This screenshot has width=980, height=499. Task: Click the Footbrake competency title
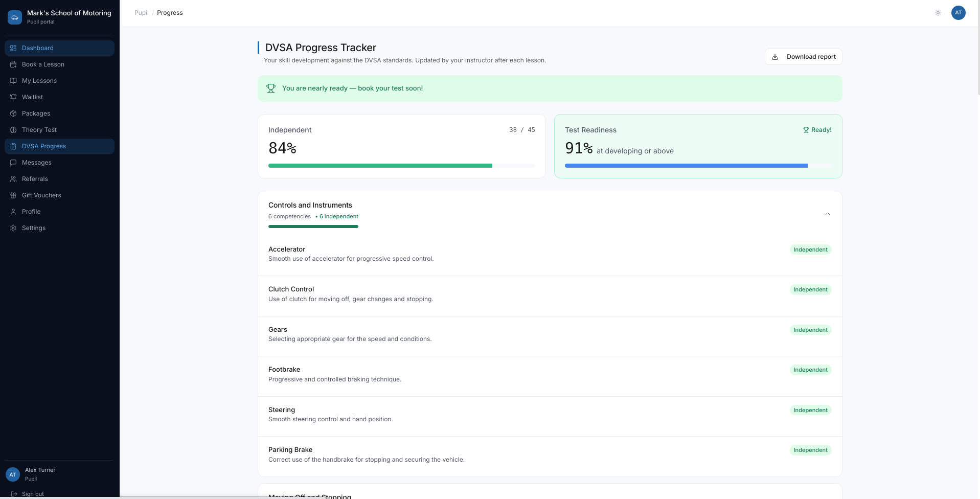(x=284, y=370)
